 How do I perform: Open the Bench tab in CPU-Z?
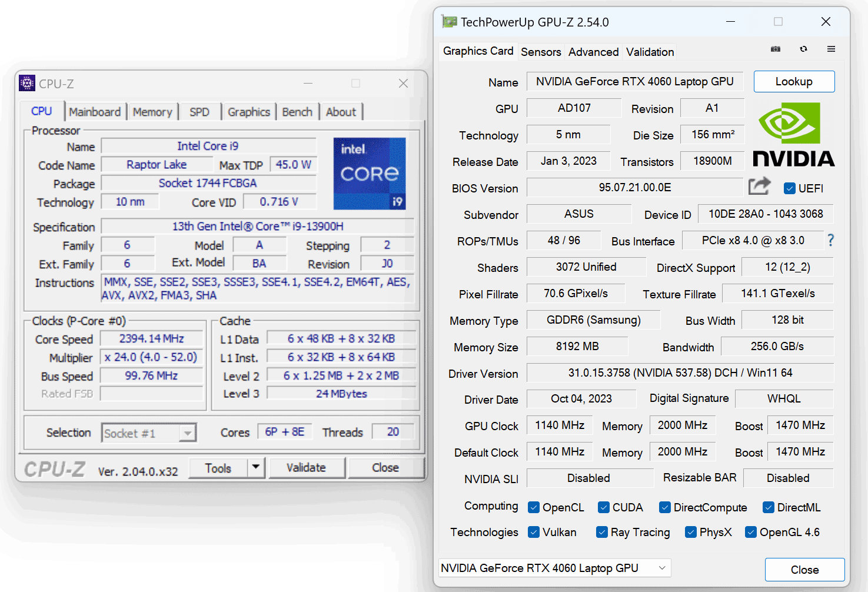(x=297, y=112)
